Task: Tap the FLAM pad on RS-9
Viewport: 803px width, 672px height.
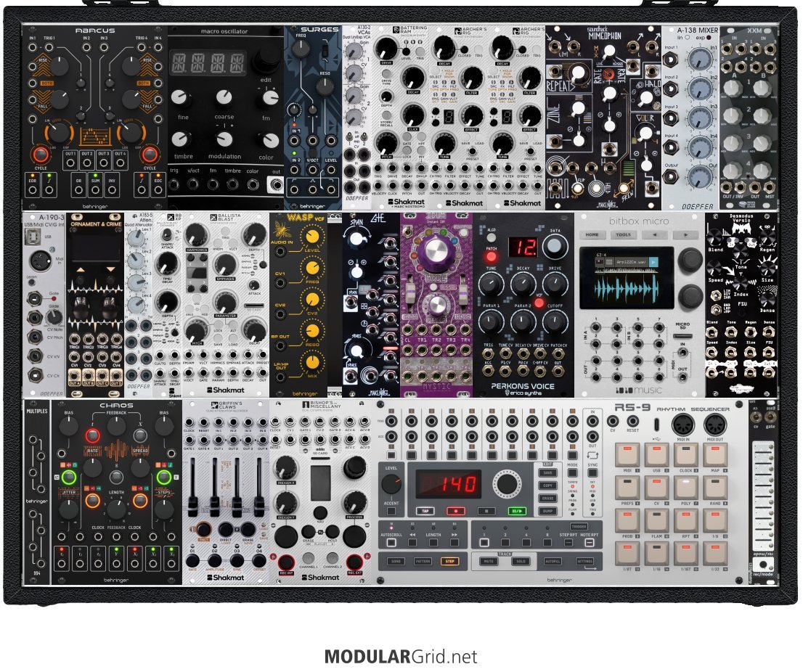Action: click(x=656, y=520)
